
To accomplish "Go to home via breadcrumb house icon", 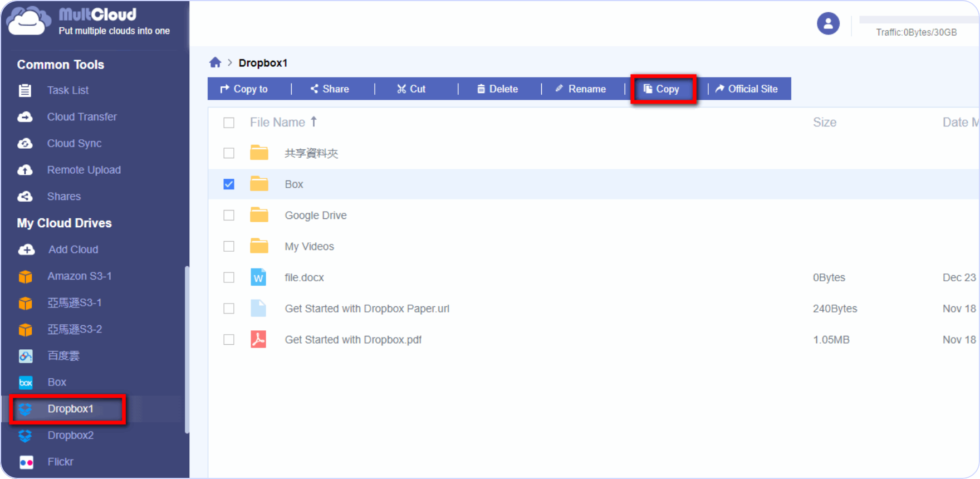I will click(215, 62).
